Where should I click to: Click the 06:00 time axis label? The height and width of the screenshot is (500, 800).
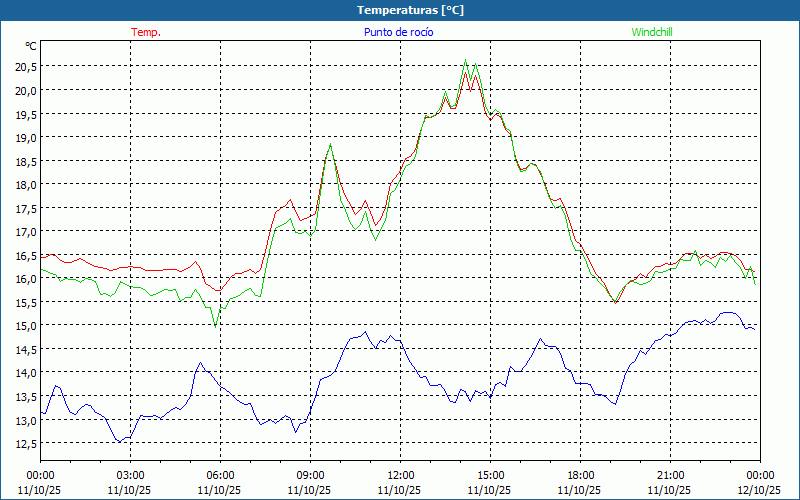click(220, 475)
